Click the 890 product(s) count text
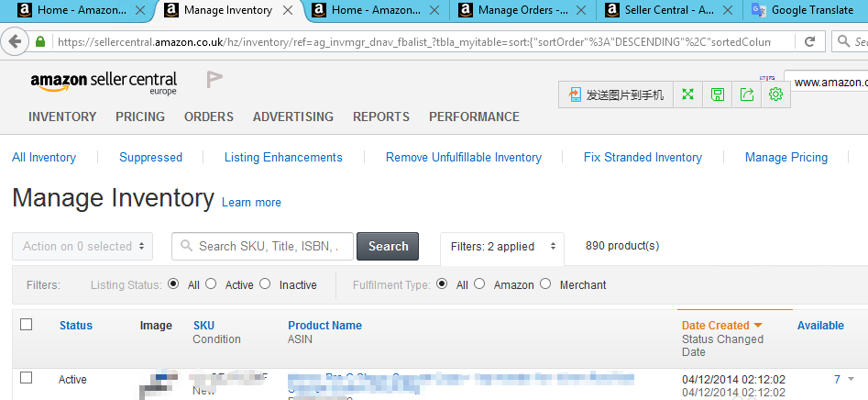868x400 pixels. click(x=622, y=246)
